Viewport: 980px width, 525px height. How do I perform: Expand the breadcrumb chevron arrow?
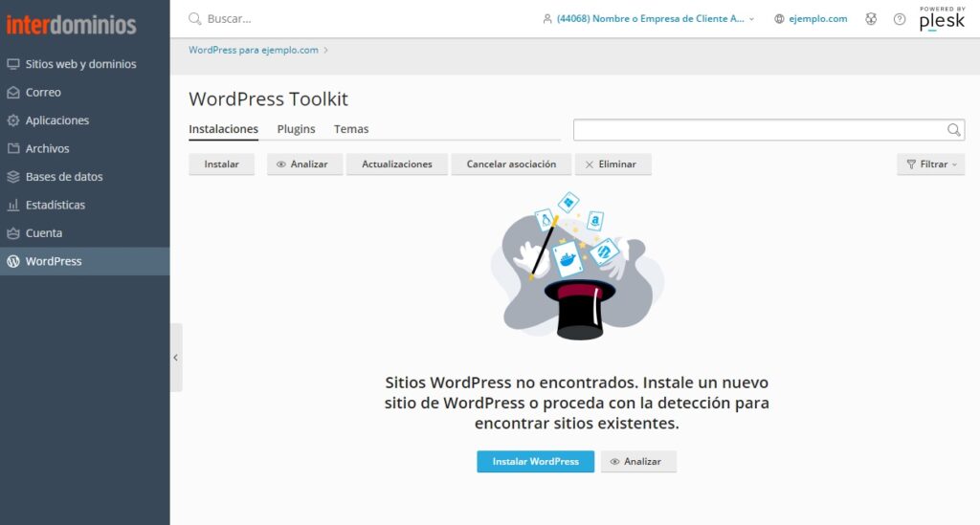tap(325, 50)
